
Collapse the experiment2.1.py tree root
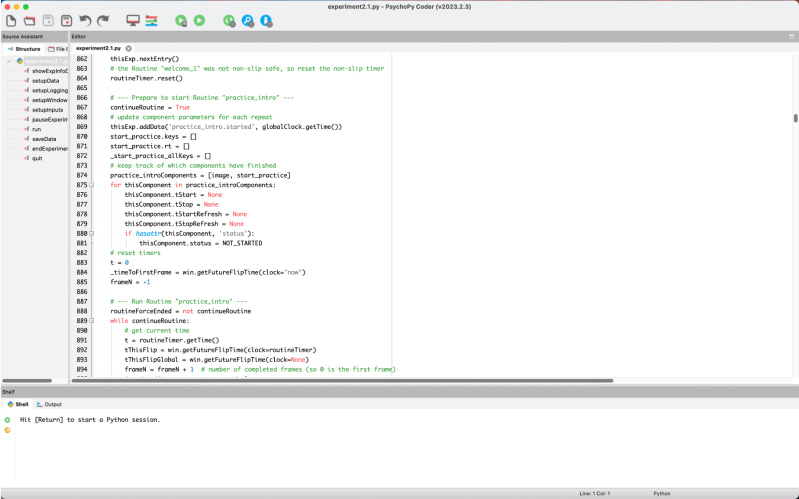(x=9, y=61)
